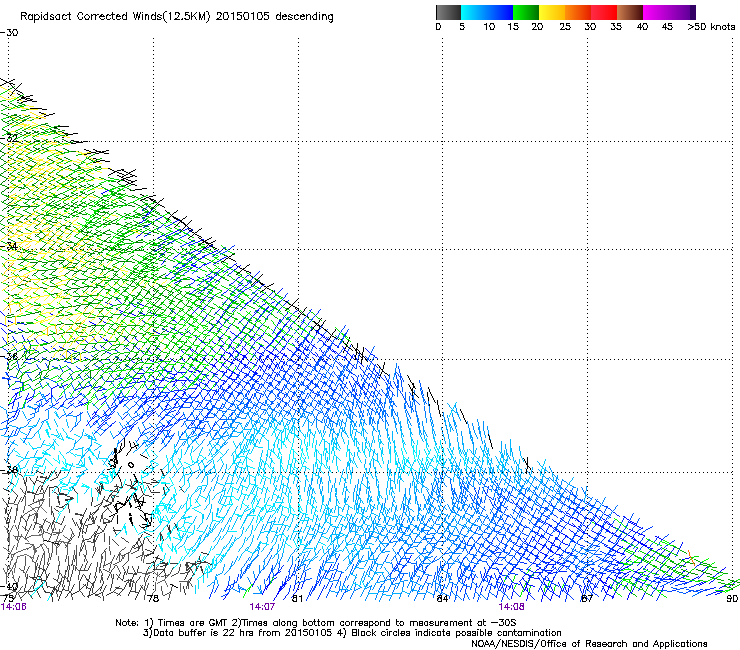740x650 pixels.
Task: Click the latitude label '-40'
Action: (x=9, y=587)
